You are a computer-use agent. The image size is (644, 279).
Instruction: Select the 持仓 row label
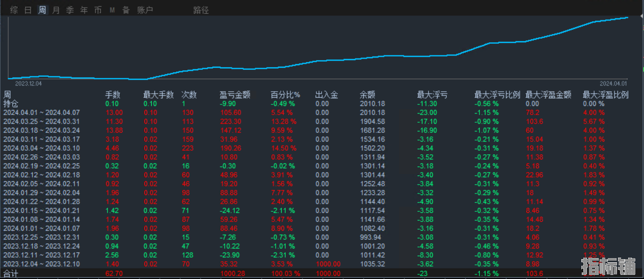11,103
